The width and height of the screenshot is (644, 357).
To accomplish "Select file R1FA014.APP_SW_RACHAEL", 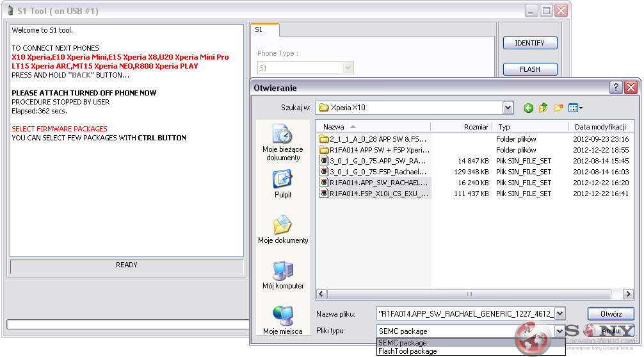I will [374, 183].
